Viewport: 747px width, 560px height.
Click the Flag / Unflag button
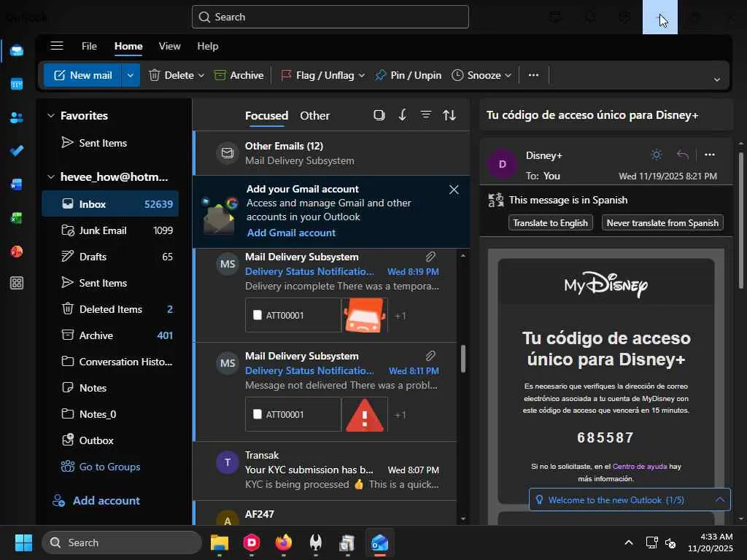pos(317,75)
